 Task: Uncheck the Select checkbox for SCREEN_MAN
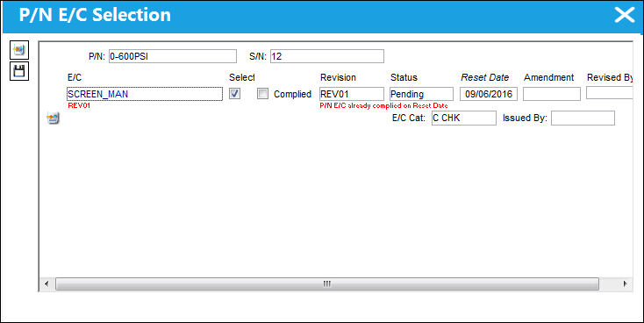(234, 94)
